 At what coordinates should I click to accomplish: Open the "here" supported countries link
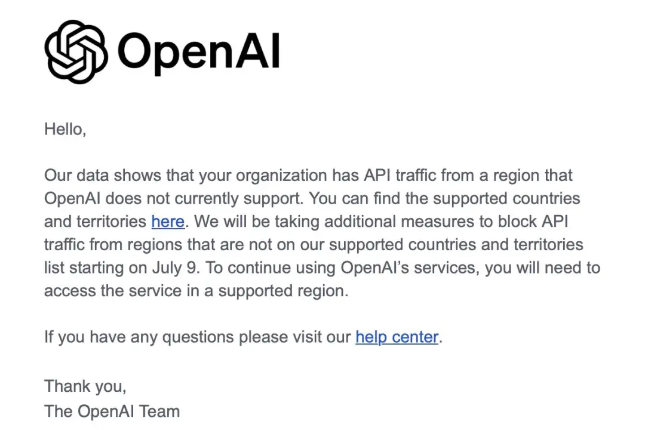[x=168, y=222]
